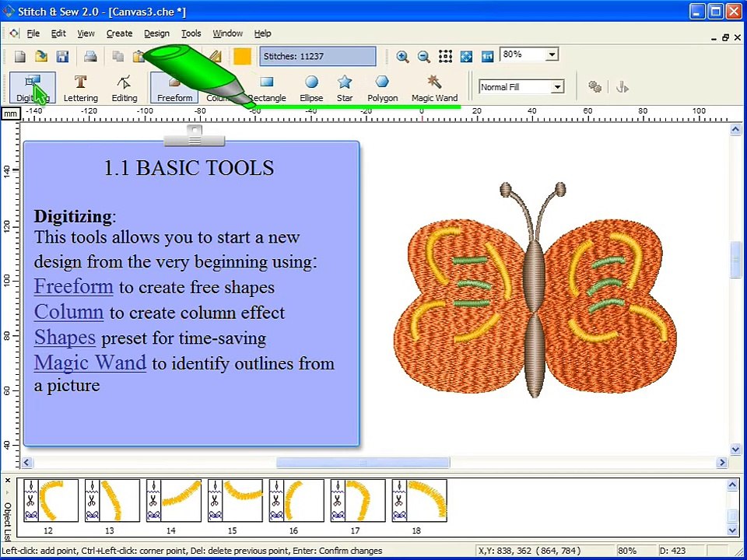Open the zoom percentage dropdown
747x560 pixels.
pos(552,54)
